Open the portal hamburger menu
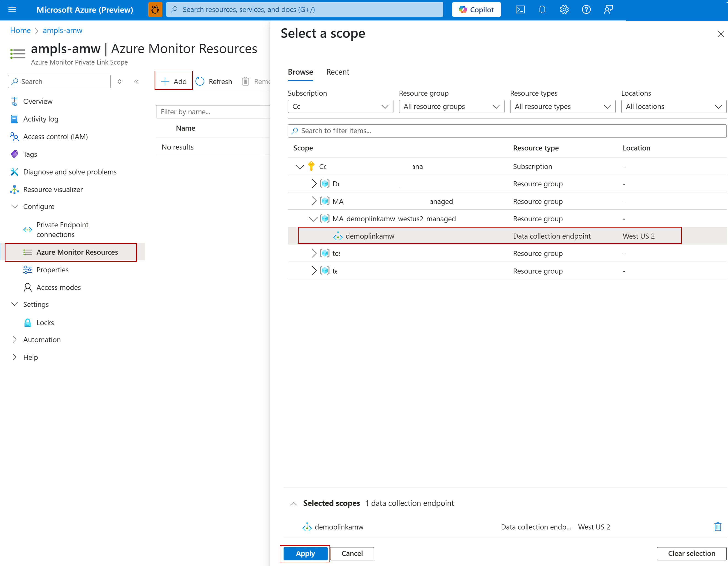Image resolution: width=728 pixels, height=566 pixels. tap(12, 10)
